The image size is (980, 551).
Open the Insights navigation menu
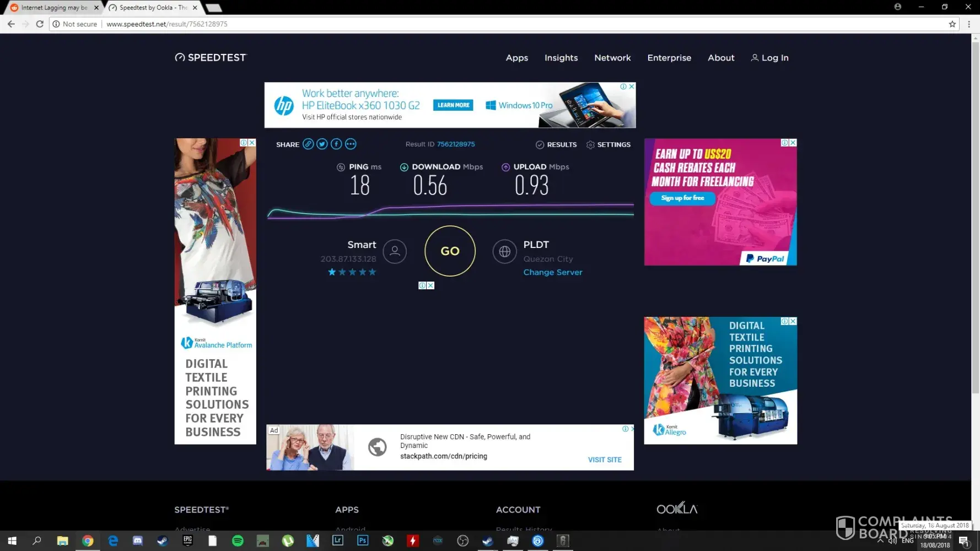(x=561, y=58)
